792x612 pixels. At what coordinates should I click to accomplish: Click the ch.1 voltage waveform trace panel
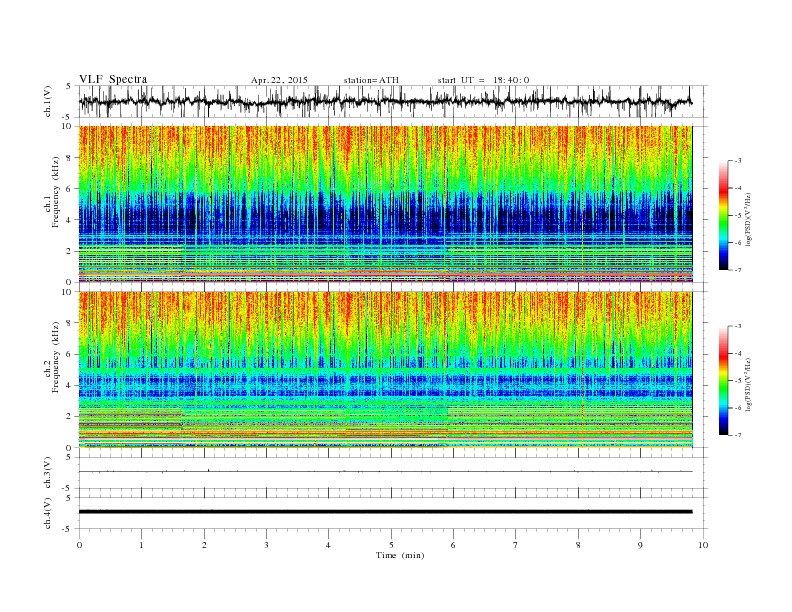392,101
